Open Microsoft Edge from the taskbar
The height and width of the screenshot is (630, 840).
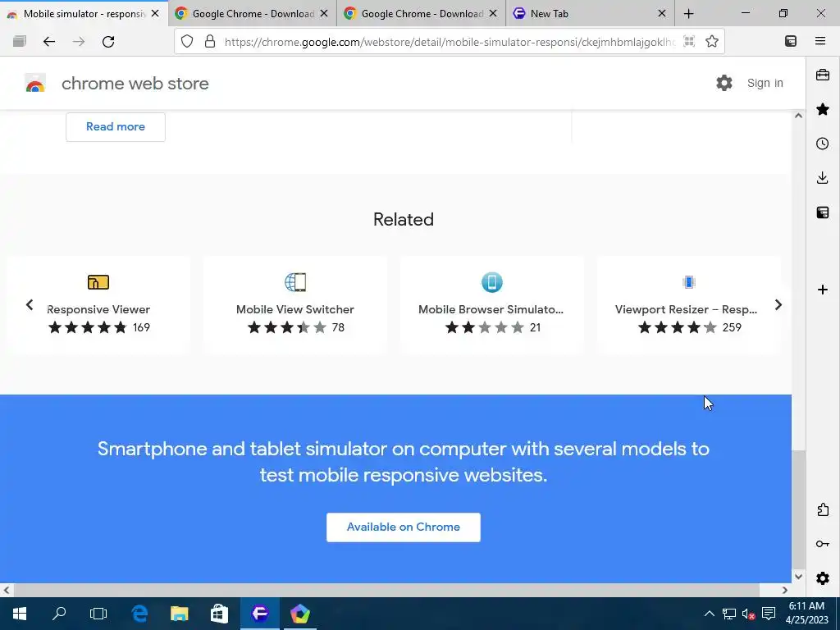click(139, 614)
